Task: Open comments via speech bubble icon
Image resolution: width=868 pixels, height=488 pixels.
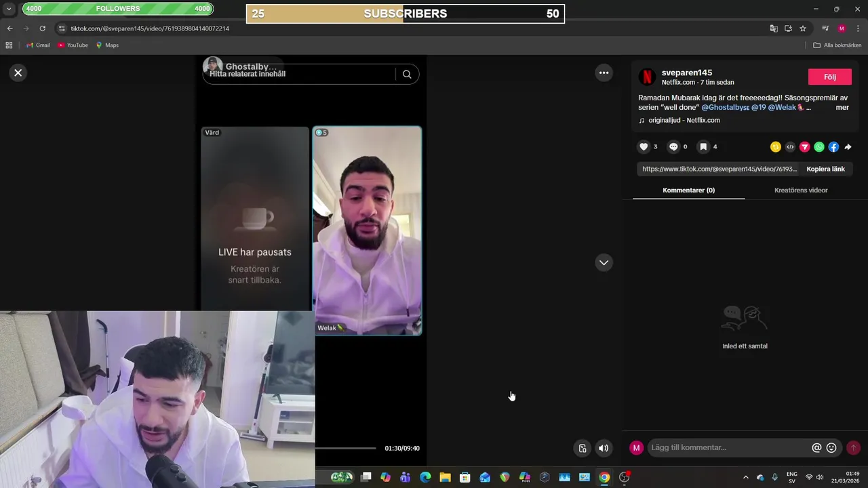Action: pos(673,146)
